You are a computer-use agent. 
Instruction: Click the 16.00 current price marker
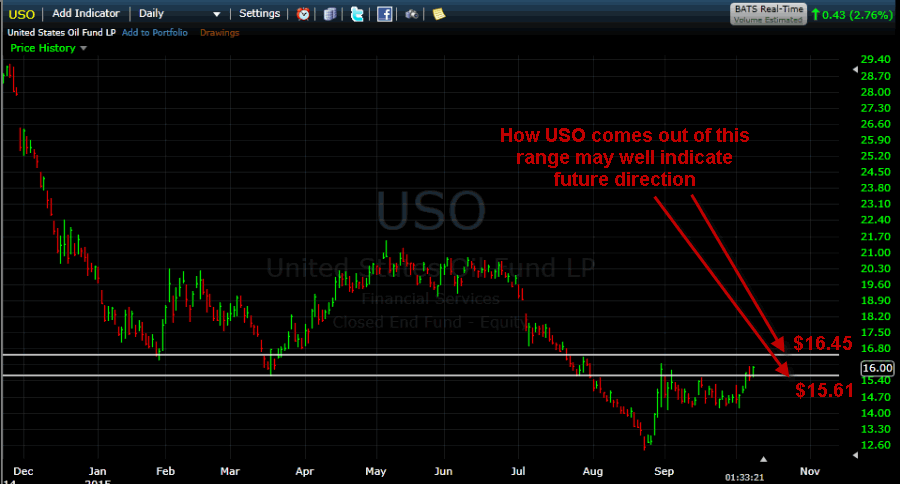[877, 368]
